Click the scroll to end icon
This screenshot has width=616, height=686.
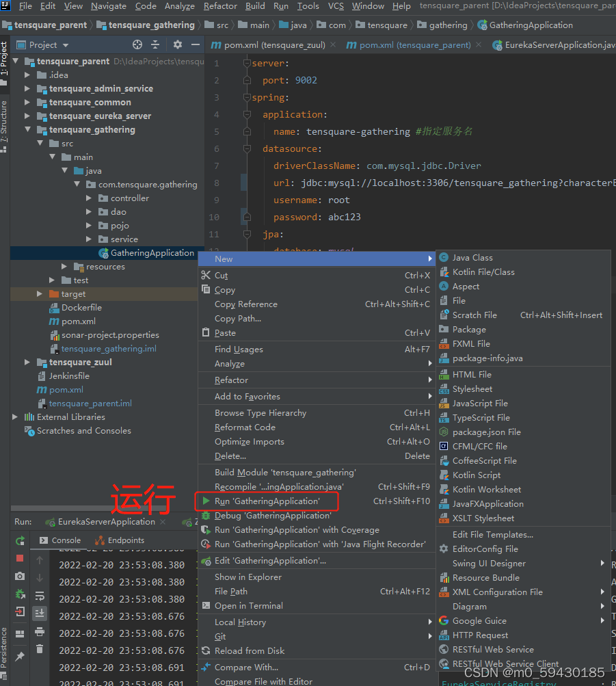coord(40,613)
